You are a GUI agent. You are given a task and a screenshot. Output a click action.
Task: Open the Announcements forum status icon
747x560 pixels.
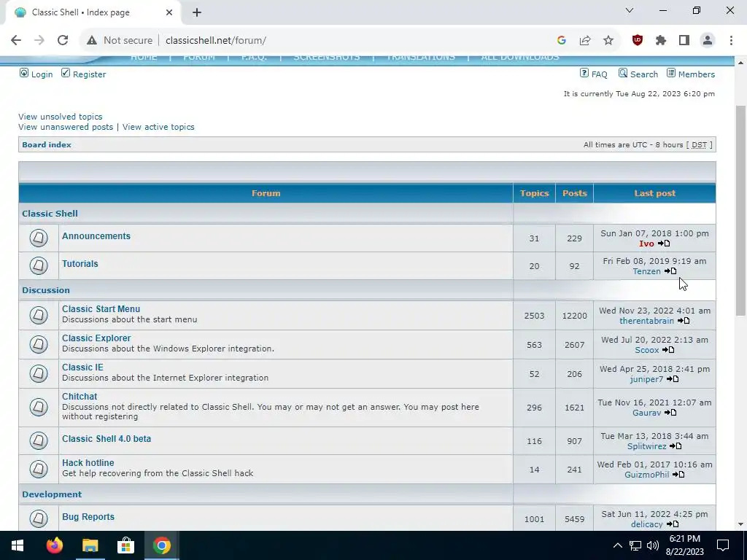pyautogui.click(x=39, y=238)
